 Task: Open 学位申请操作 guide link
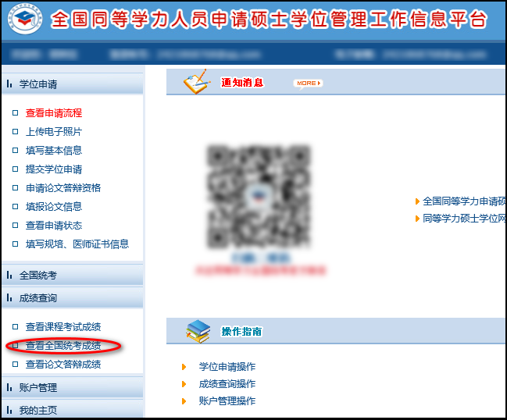point(227,367)
